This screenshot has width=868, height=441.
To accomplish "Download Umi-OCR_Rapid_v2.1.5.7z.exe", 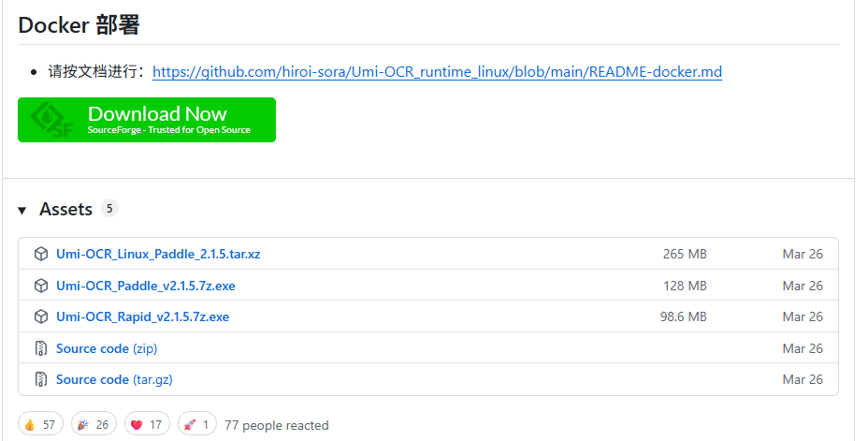I will click(143, 316).
